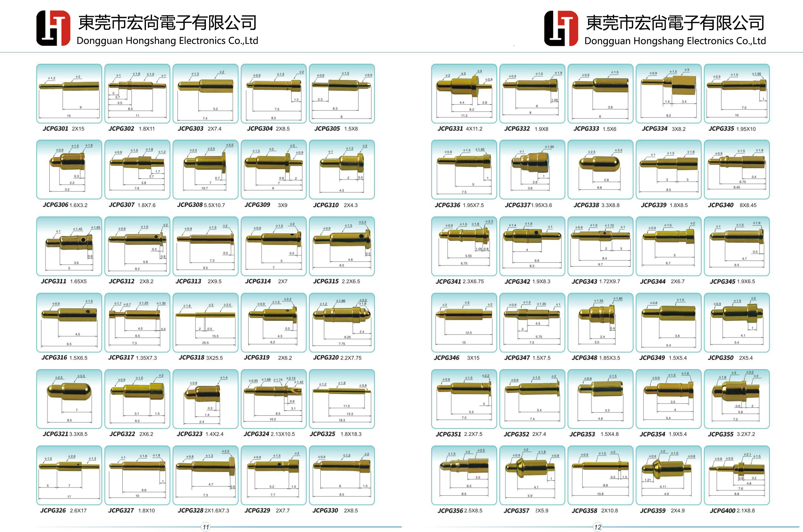Click the JCPG301 2X15 product image
Screen dimensions: 803x532
click(69, 94)
